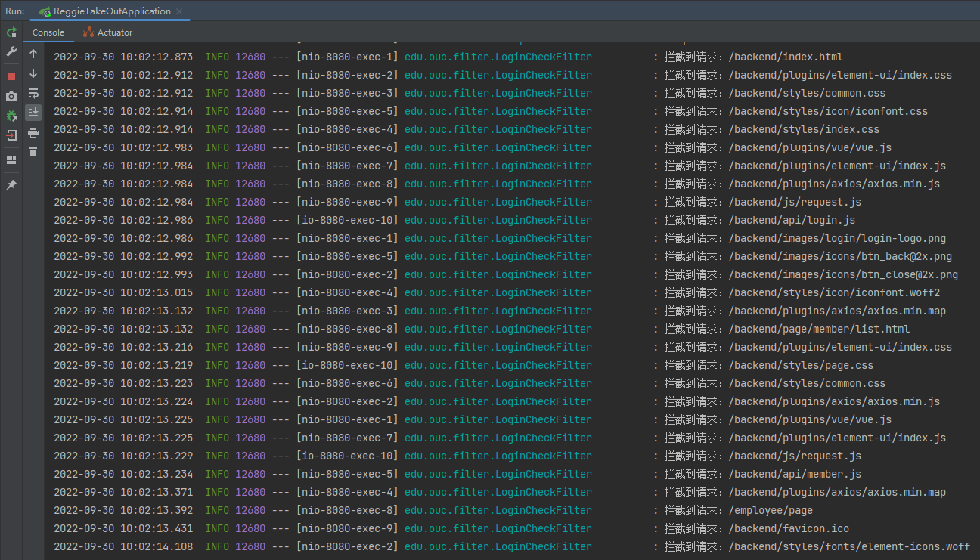This screenshot has height=560, width=980.
Task: Click the '/backend/favicon.ico' log path
Action: (x=789, y=528)
